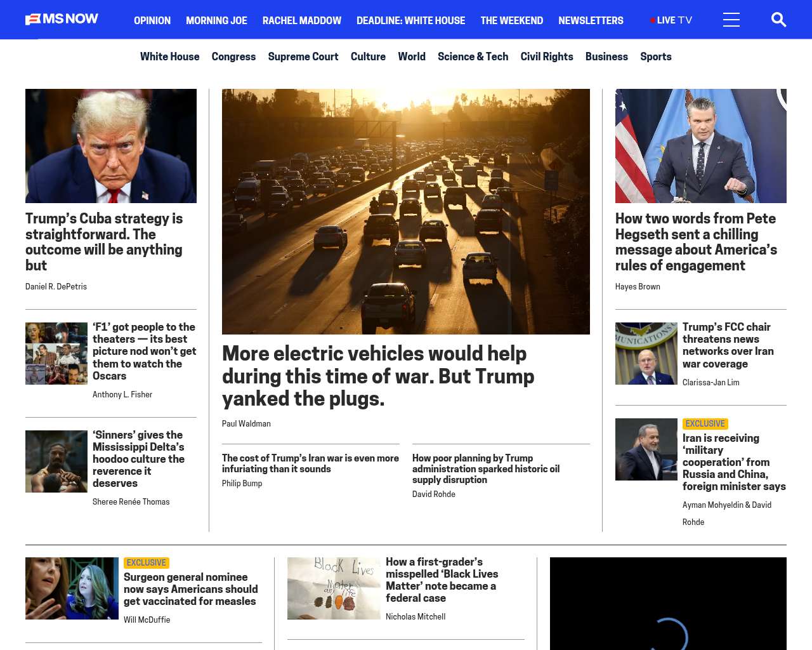
Task: Open Rachel Maddow show page
Action: (302, 20)
